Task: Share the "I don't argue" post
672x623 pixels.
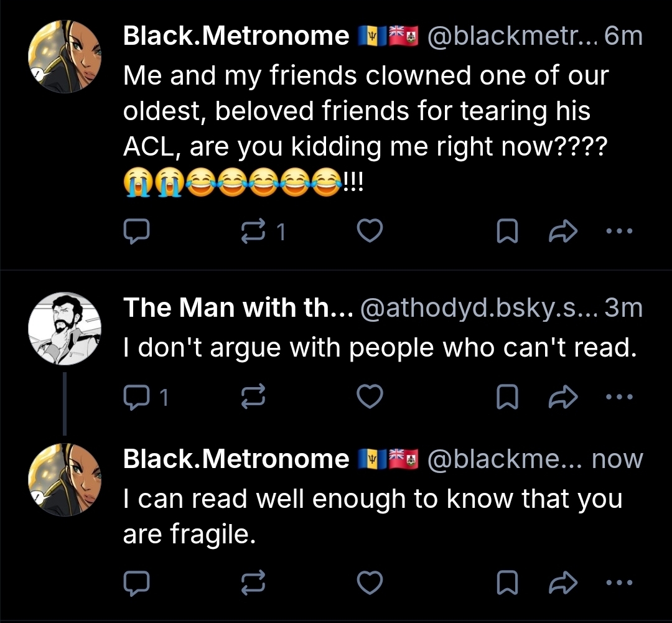Action: click(563, 396)
